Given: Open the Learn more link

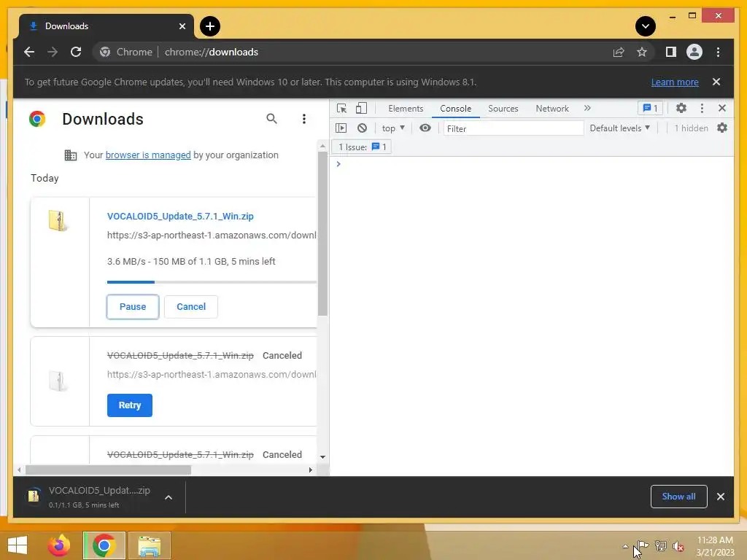Looking at the screenshot, I should click(x=675, y=82).
